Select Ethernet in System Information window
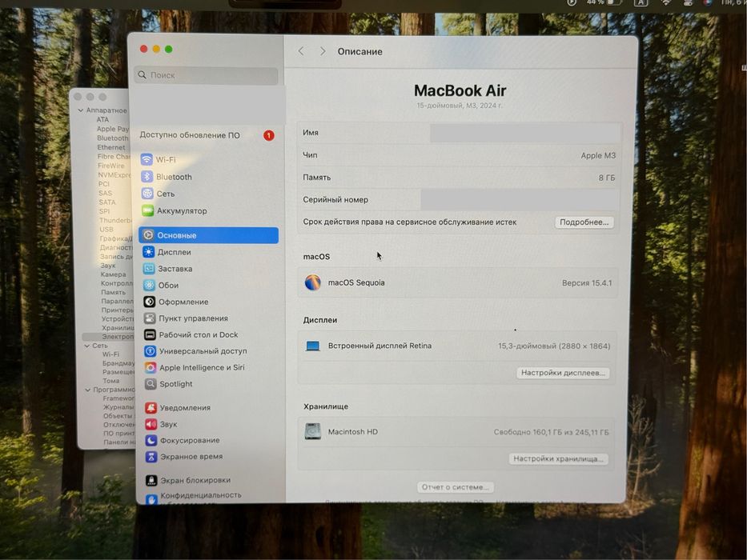Viewport: 747px width, 560px height. click(111, 148)
